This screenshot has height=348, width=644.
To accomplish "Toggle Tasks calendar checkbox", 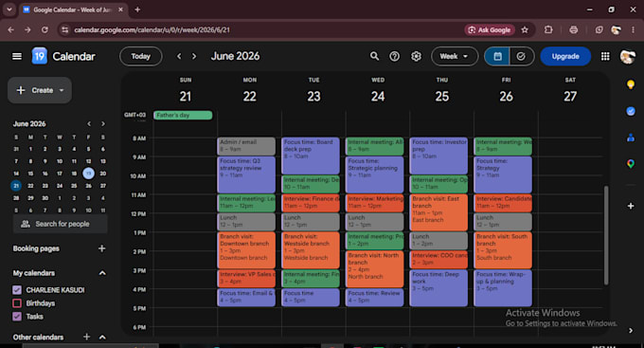I will [x=17, y=317].
